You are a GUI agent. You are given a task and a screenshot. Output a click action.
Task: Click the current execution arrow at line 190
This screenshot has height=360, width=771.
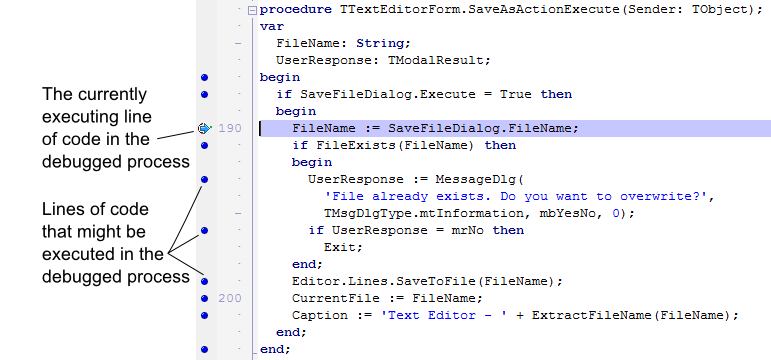204,128
